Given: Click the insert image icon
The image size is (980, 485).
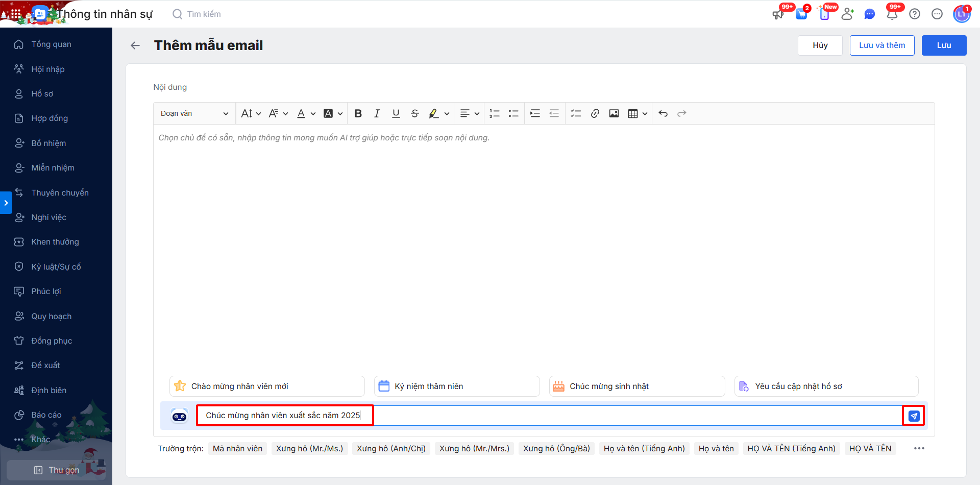Looking at the screenshot, I should (614, 113).
